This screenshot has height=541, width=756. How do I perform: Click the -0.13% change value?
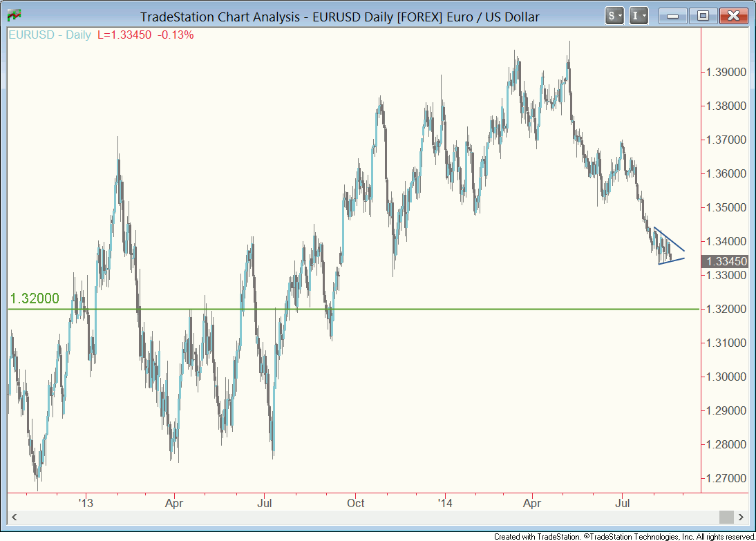pyautogui.click(x=176, y=35)
